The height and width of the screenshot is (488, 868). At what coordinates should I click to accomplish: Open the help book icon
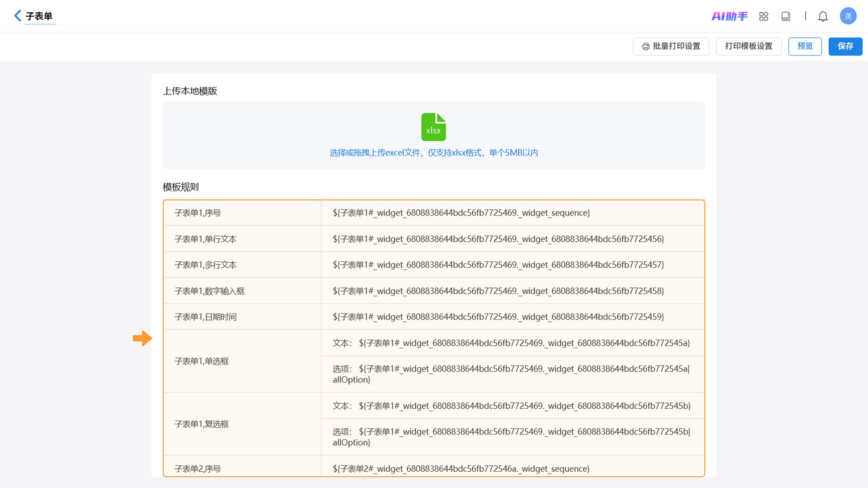pos(785,16)
